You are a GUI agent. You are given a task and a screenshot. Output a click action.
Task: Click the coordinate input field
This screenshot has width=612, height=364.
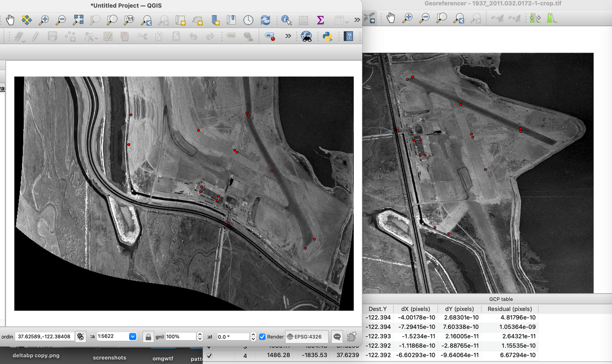pos(44,337)
